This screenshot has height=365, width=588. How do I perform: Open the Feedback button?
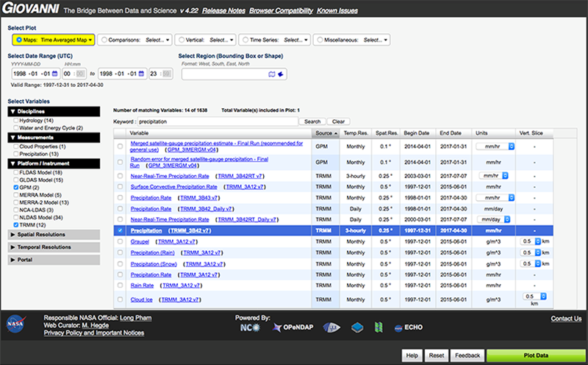(x=467, y=355)
